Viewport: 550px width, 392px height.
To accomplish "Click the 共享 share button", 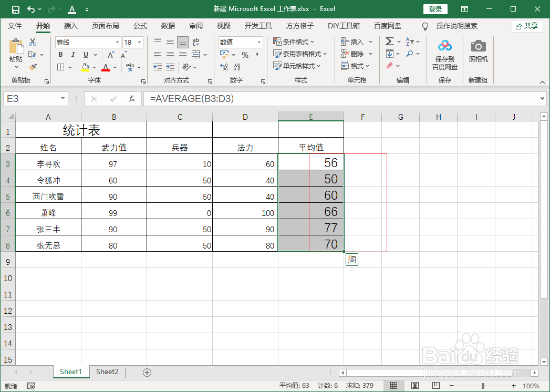I will coord(527,26).
